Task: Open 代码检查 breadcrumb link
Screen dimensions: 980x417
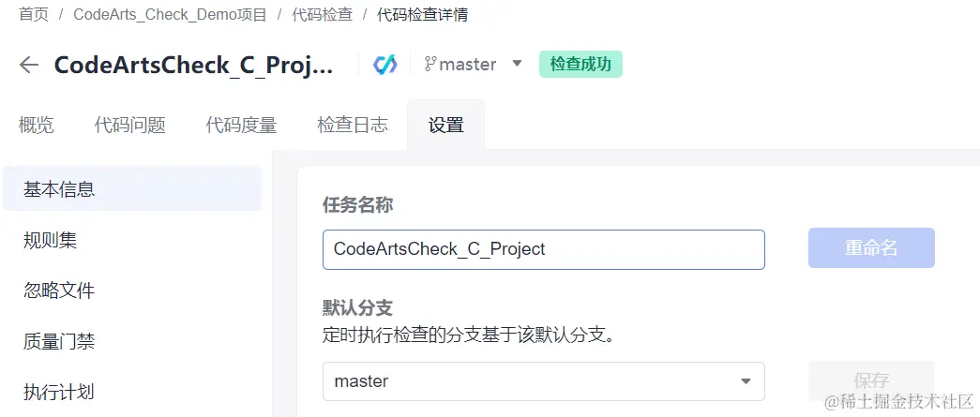Action: [x=322, y=14]
